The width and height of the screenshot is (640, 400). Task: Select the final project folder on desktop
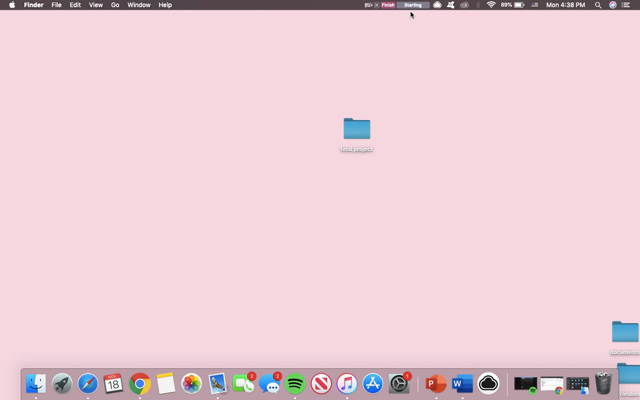click(x=357, y=129)
